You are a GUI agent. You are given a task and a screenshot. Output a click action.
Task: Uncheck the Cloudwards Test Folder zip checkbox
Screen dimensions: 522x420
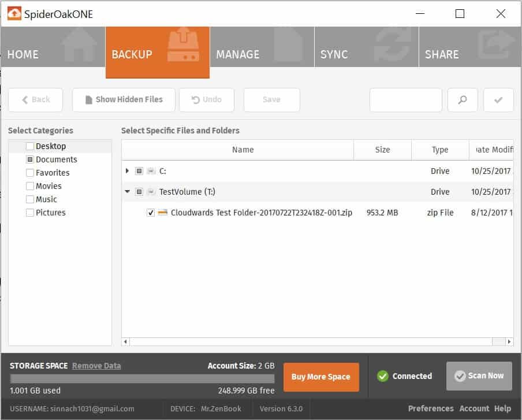[151, 213]
